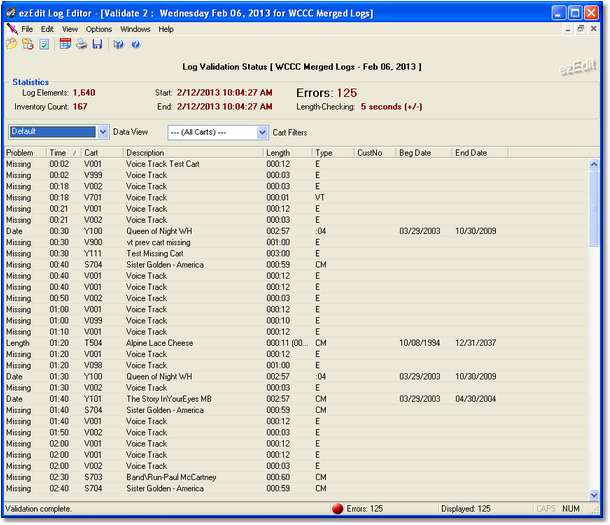The image size is (610, 525).
Task: Open the View menu
Action: (70, 29)
